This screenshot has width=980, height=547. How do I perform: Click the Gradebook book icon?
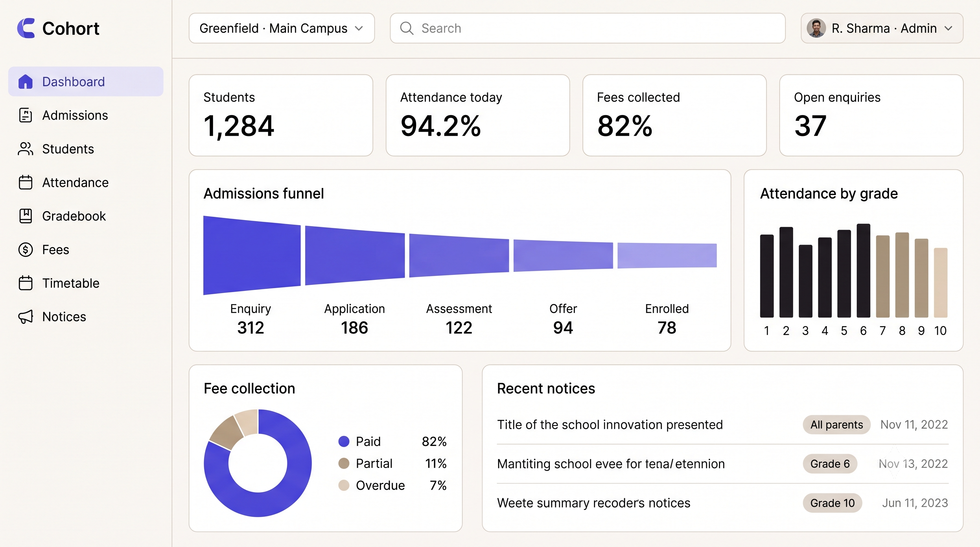tap(26, 216)
